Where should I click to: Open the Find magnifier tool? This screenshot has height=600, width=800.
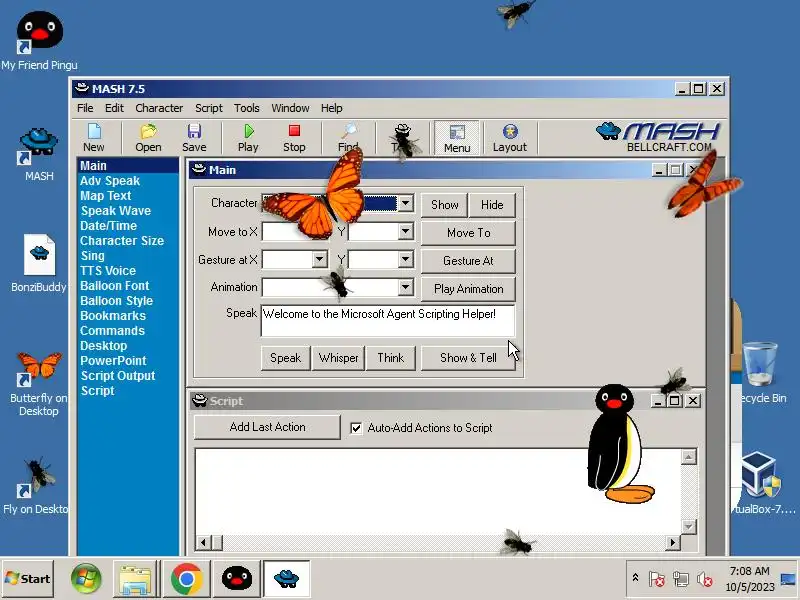[348, 138]
